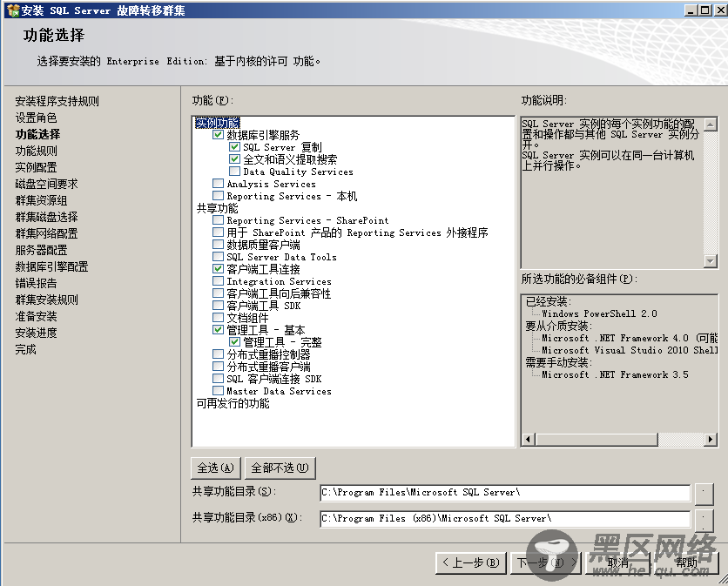Click the 功能说明 box up arrow
The width and height of the screenshot is (728, 586).
[711, 124]
